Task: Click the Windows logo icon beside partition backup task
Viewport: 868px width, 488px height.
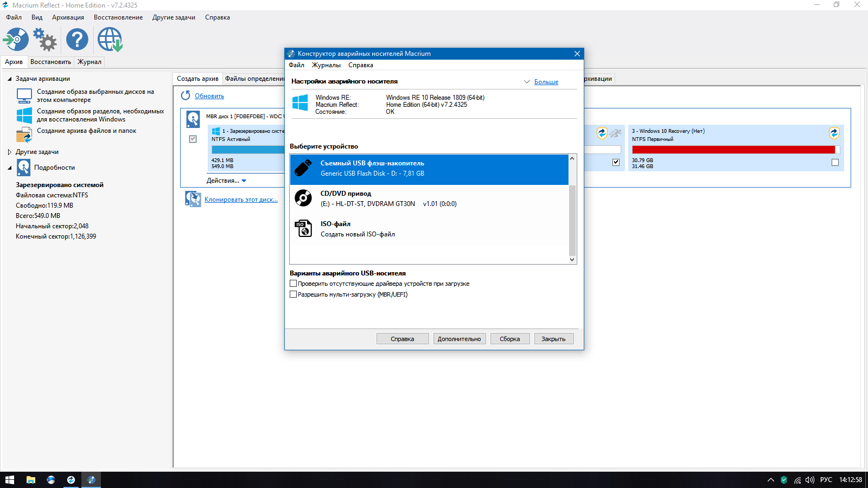Action: click(x=24, y=115)
